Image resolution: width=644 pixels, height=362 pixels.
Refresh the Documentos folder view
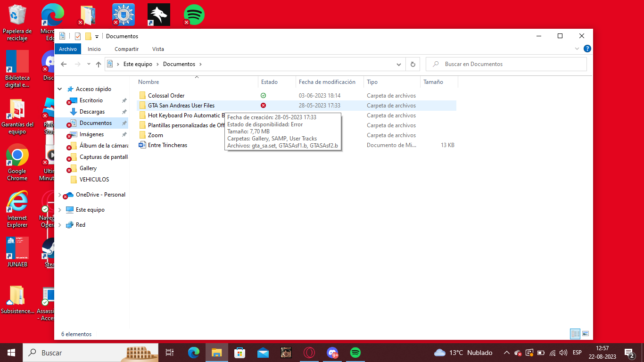tap(413, 64)
